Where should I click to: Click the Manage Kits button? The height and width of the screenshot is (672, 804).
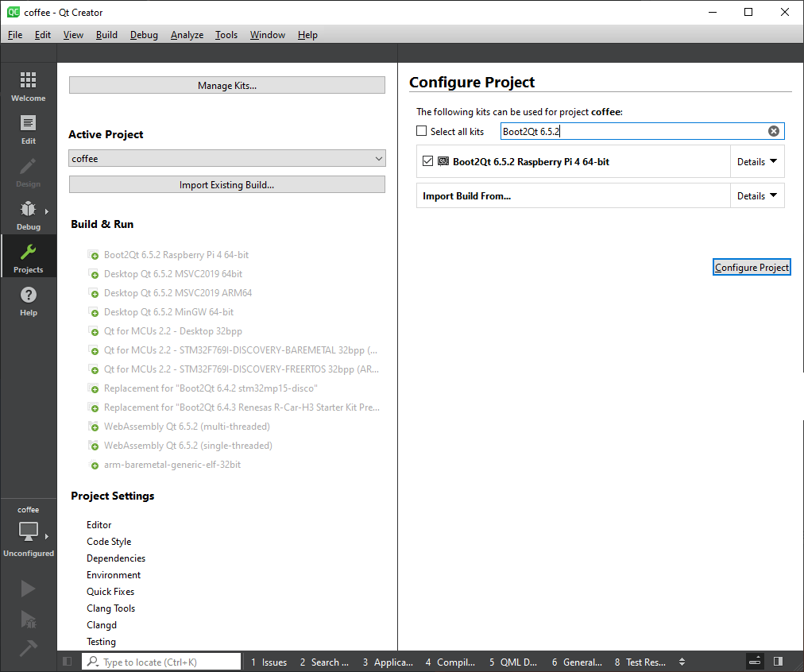[x=226, y=86]
